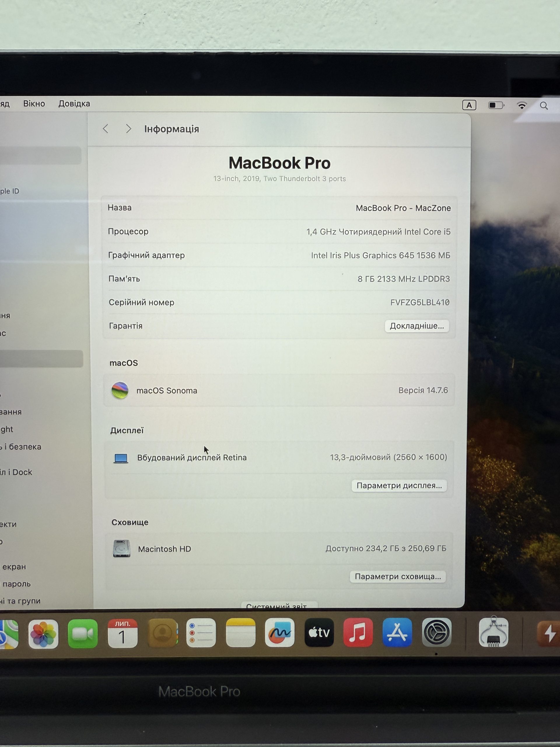
Task: Click the Доступно 234,2 ГБ storage text
Action: 386,548
